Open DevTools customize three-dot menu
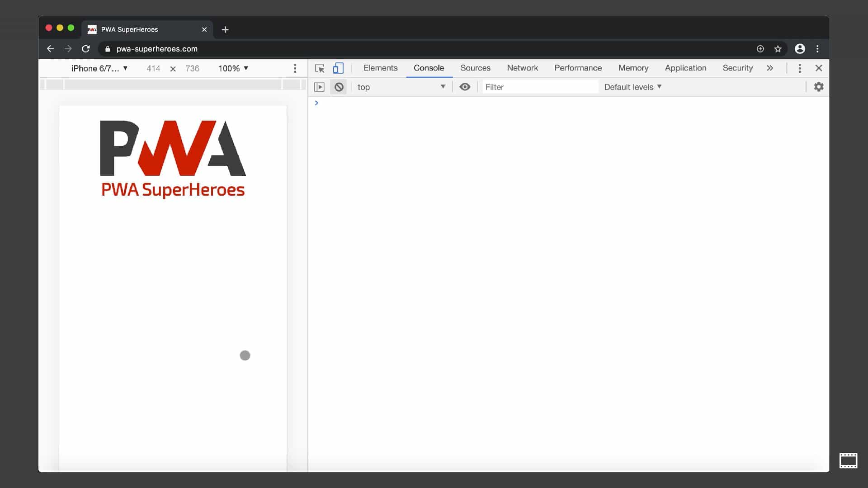This screenshot has height=488, width=868. click(800, 68)
